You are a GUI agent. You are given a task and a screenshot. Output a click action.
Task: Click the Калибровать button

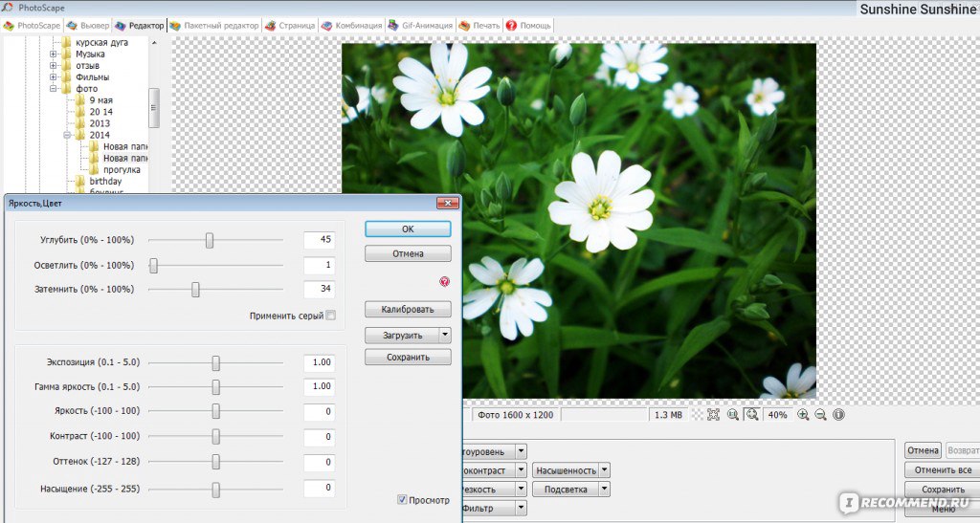tap(407, 309)
